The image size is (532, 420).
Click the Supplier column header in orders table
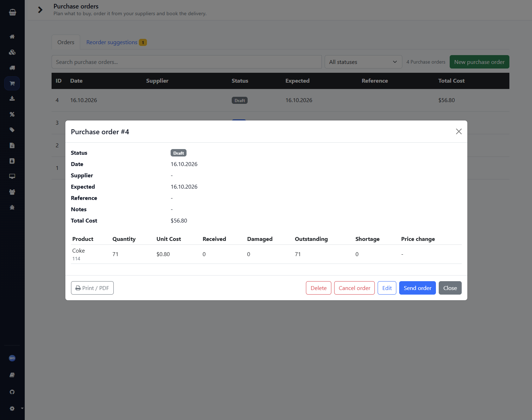click(157, 81)
